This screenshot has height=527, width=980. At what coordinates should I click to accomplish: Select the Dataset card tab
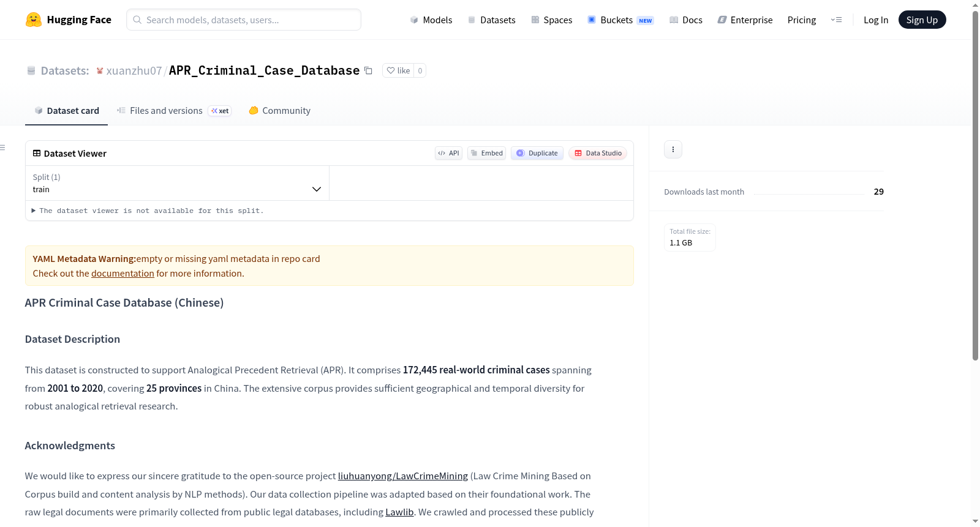point(67,111)
